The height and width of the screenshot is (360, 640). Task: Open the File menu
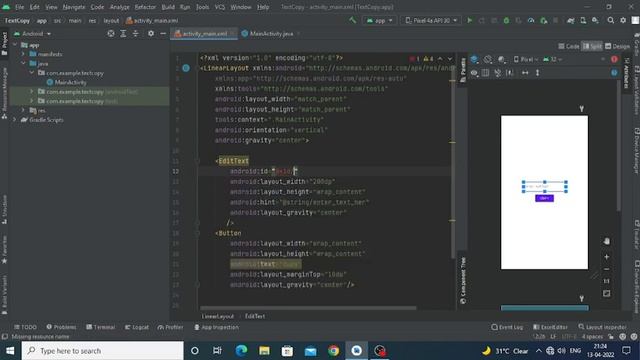pyautogui.click(x=19, y=7)
